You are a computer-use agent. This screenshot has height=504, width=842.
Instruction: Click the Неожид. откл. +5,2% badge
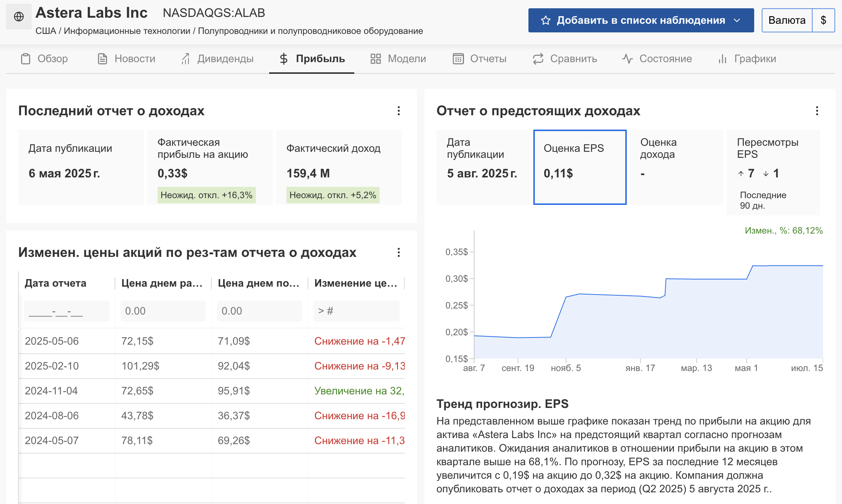(x=333, y=195)
